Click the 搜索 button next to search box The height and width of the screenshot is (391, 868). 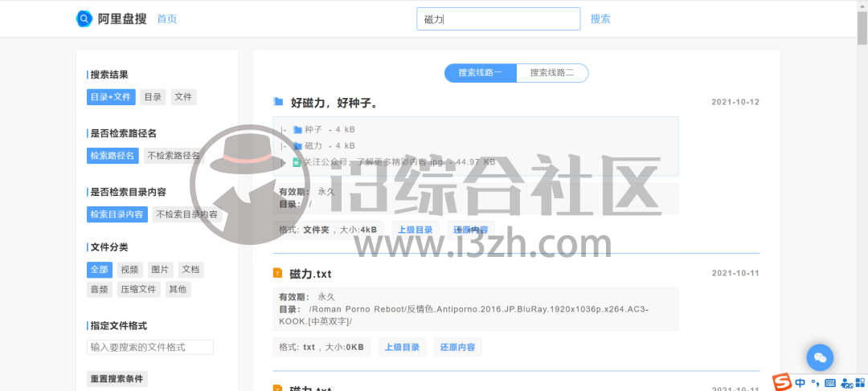point(600,18)
